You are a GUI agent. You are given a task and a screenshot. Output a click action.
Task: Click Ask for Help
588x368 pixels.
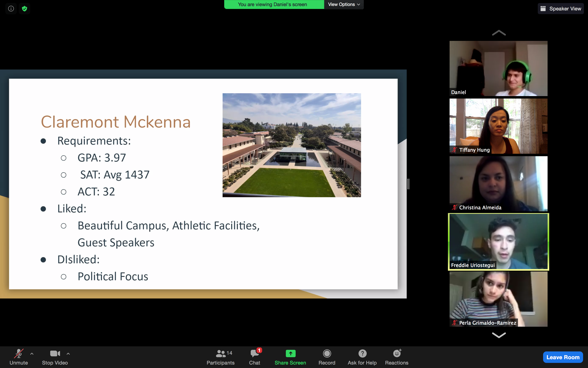362,357
